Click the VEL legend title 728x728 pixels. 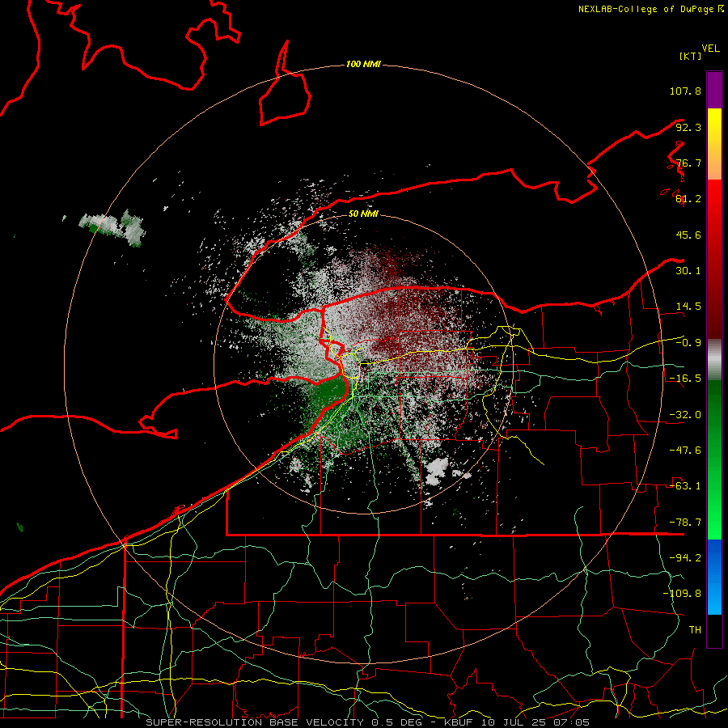710,49
